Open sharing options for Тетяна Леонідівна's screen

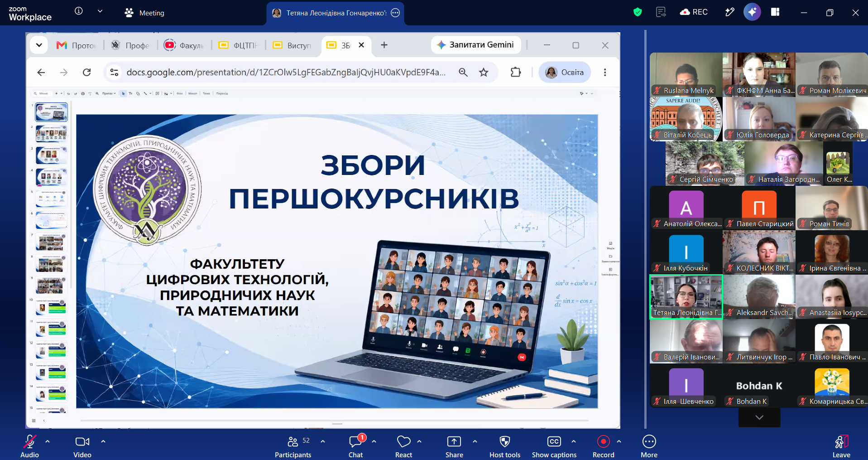click(x=395, y=13)
